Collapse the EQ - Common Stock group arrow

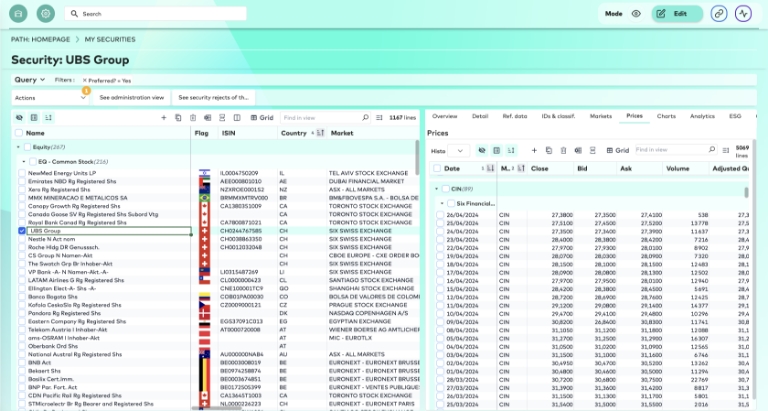coord(24,162)
